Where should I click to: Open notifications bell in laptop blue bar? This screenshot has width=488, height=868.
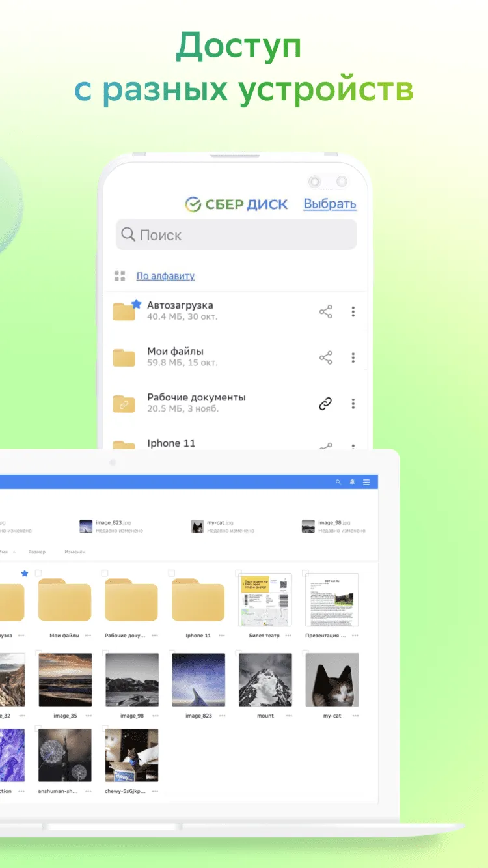[x=352, y=482]
